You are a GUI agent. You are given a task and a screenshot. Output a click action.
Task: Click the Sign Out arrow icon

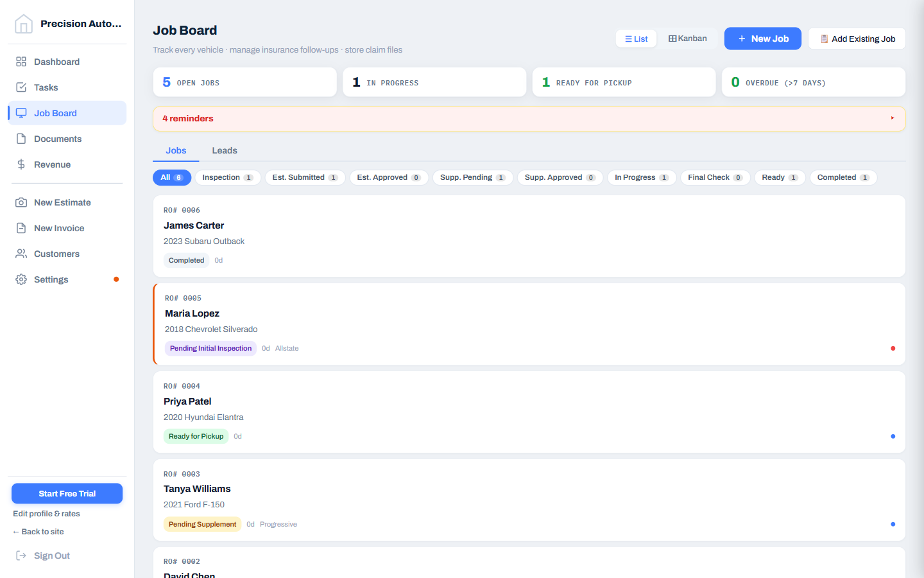[21, 556]
